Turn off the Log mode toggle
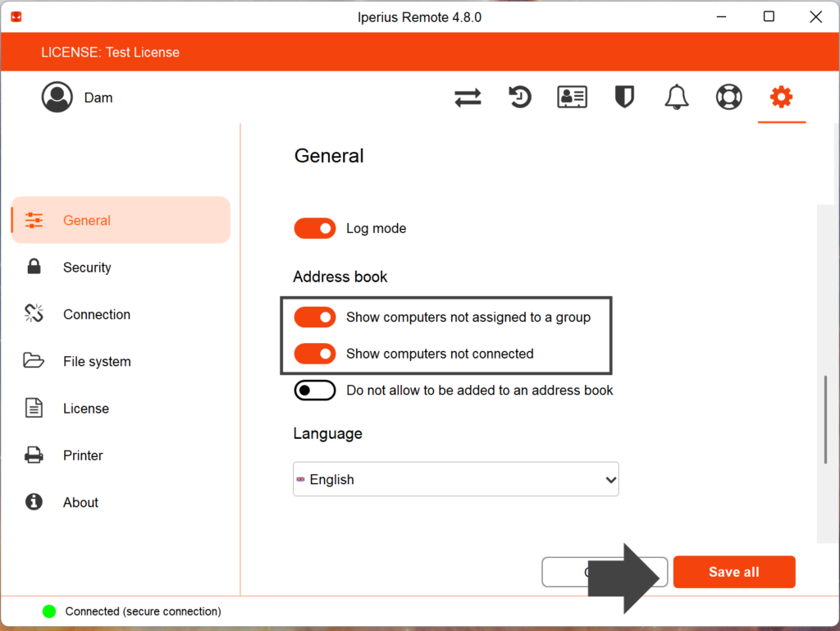840x631 pixels. [315, 228]
